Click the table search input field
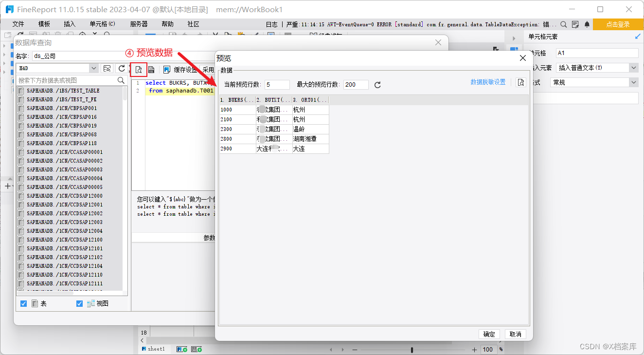Screen dimensions: 644x355 [67, 80]
